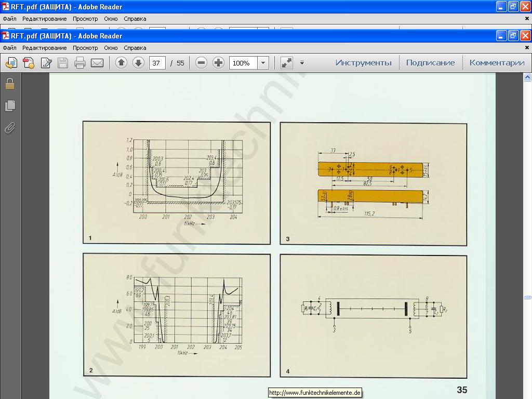Open the Редактирование menu

tap(44, 48)
